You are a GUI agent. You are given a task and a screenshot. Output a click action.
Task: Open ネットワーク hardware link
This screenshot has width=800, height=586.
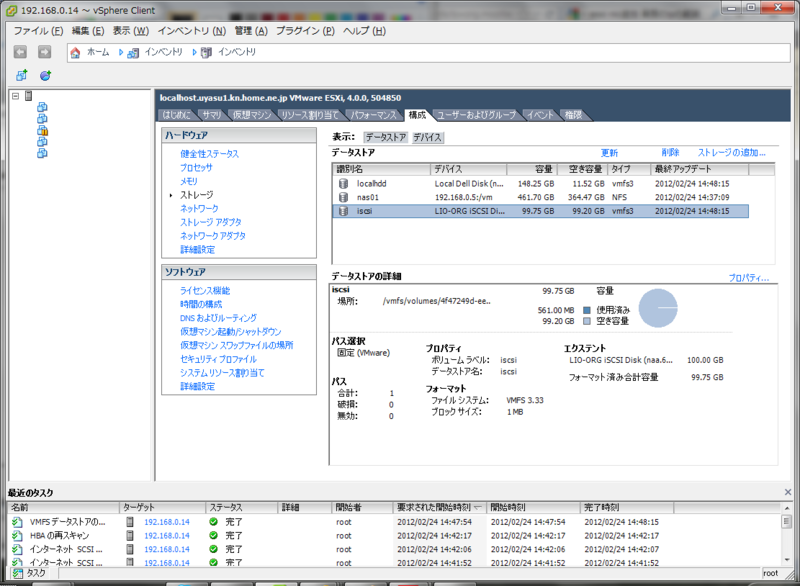(x=199, y=208)
